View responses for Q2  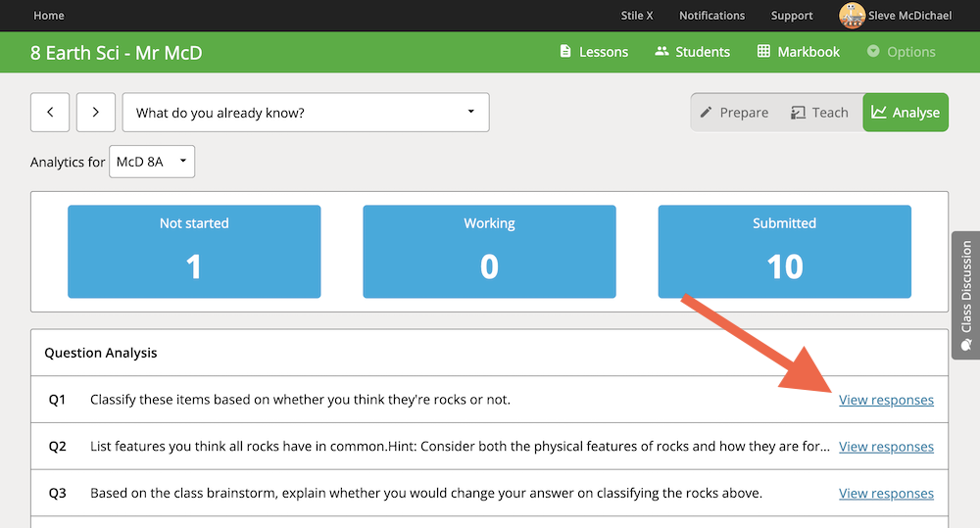point(886,447)
